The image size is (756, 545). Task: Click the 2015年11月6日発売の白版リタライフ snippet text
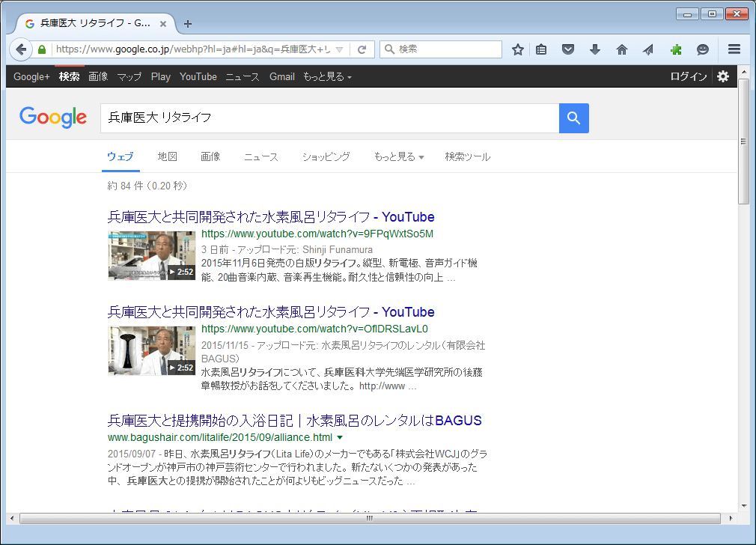click(x=339, y=270)
